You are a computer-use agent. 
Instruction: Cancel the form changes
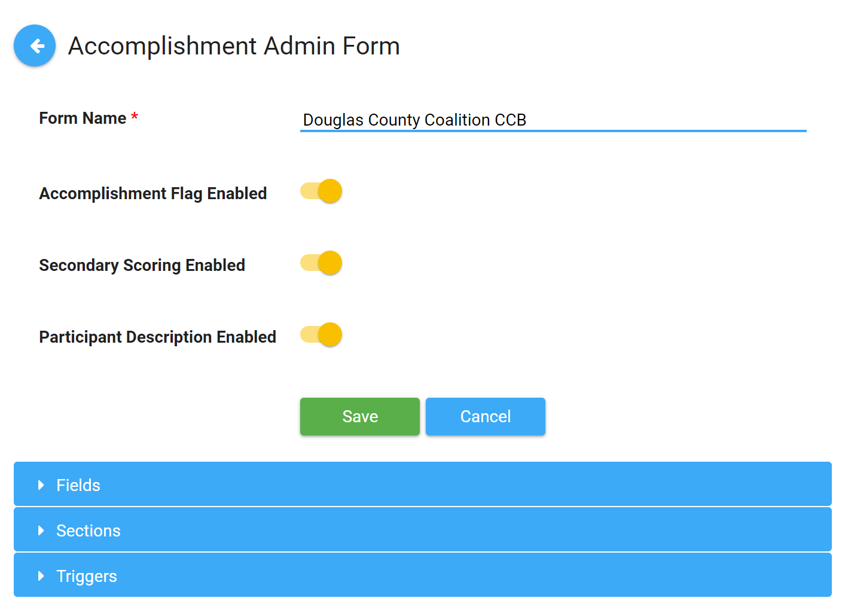pyautogui.click(x=485, y=416)
